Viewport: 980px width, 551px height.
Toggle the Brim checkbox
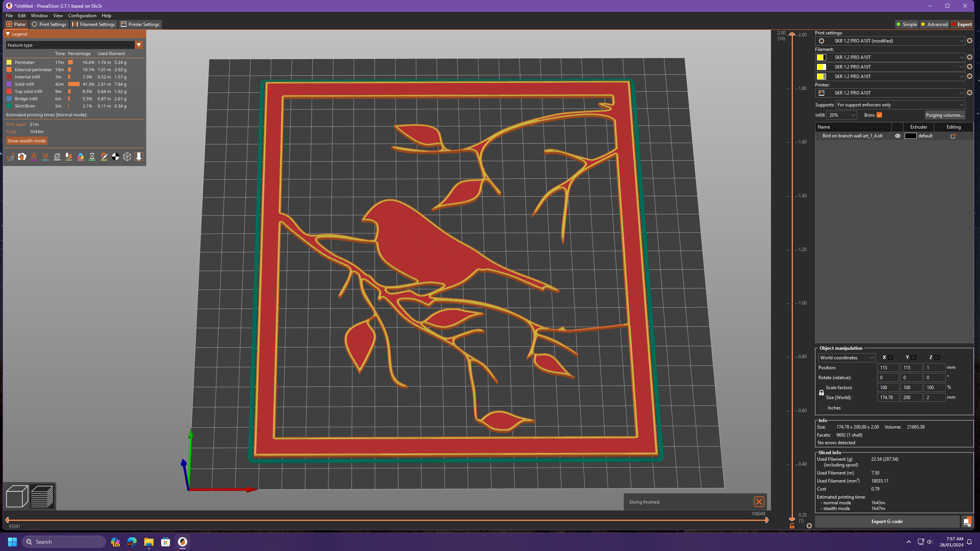click(879, 115)
